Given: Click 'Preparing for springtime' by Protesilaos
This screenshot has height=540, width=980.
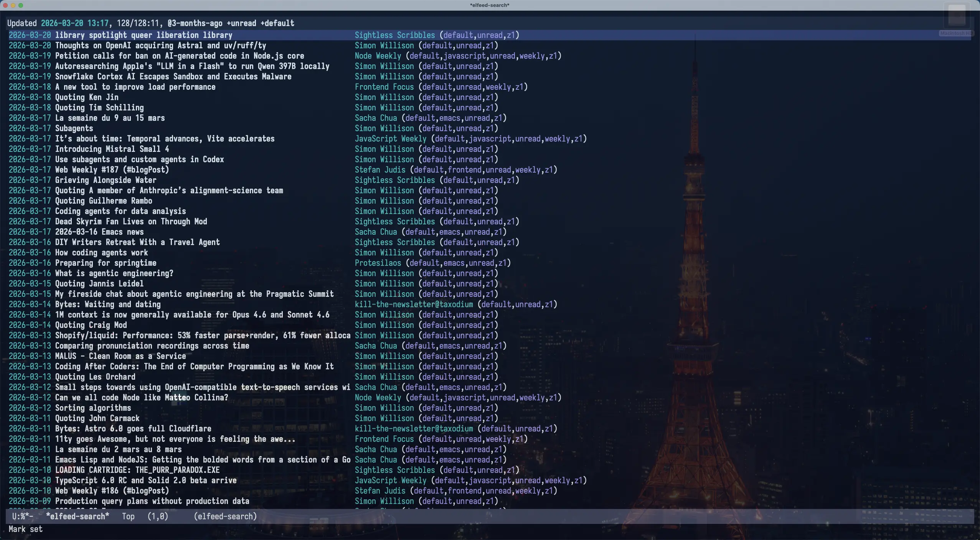Looking at the screenshot, I should pos(106,263).
